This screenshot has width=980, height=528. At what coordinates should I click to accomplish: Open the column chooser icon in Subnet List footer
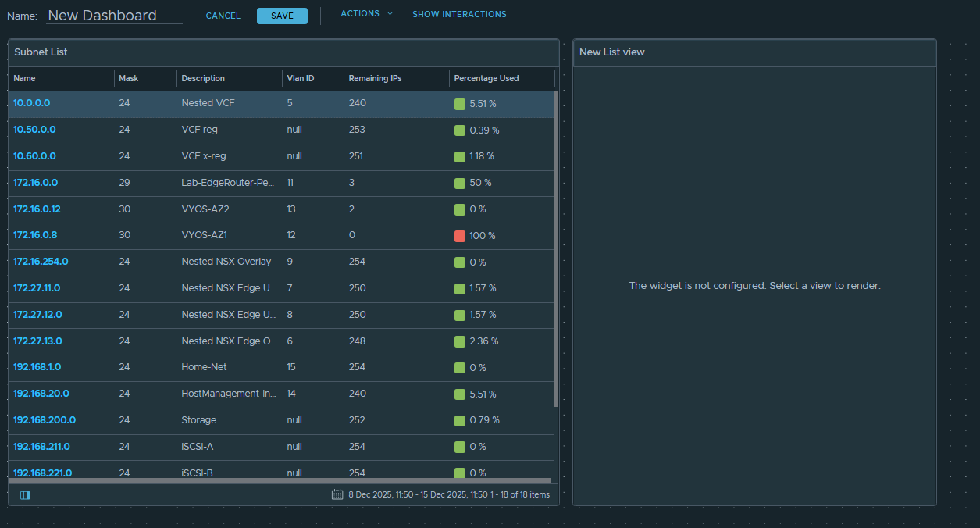point(25,495)
